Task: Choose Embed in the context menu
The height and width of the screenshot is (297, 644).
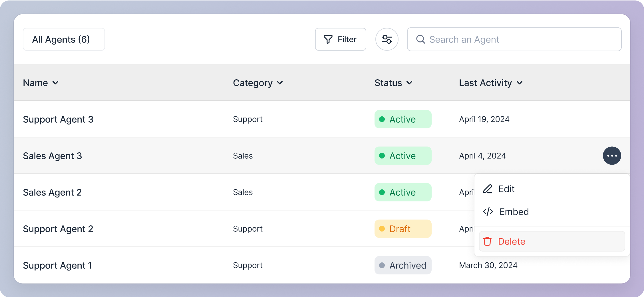Action: (x=514, y=212)
